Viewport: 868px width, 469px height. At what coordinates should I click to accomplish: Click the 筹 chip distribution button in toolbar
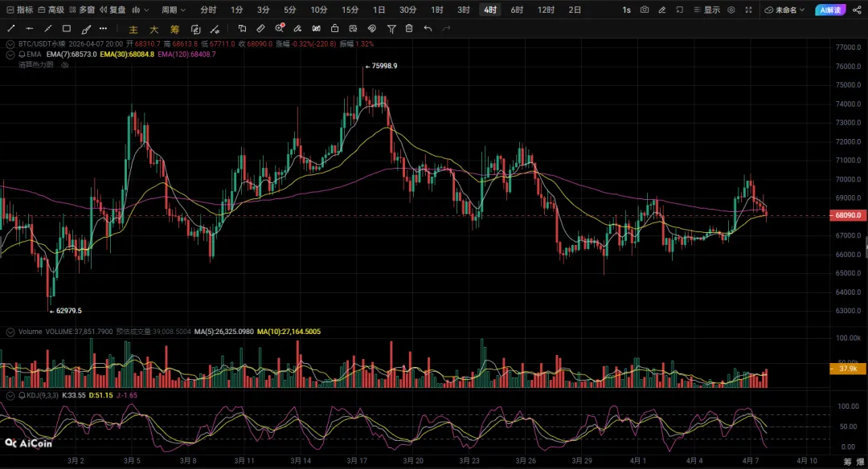point(175,29)
